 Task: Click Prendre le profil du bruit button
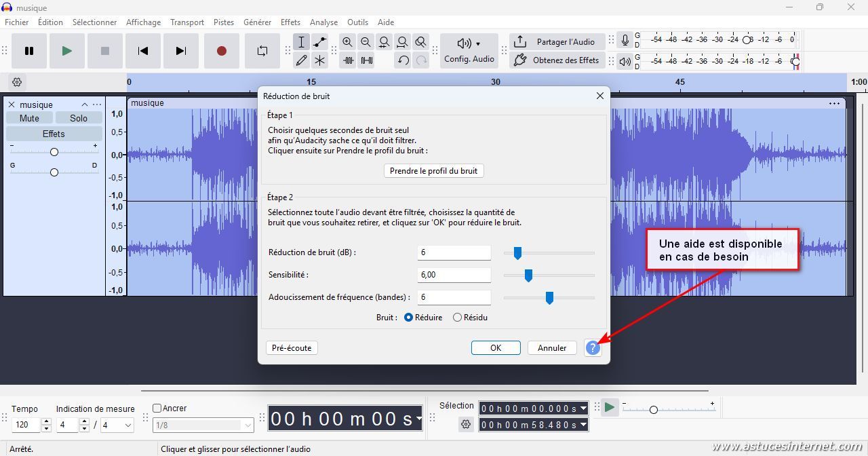(433, 171)
